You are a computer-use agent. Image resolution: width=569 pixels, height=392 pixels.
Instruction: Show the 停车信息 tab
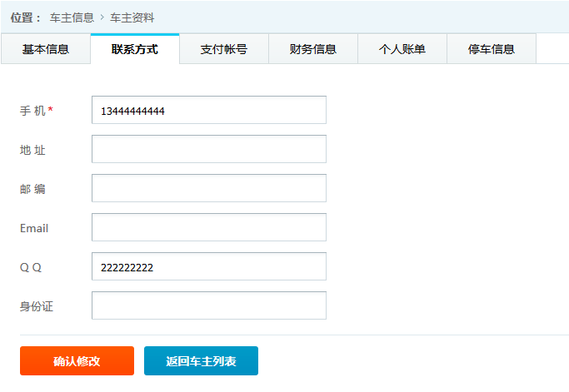pyautogui.click(x=491, y=49)
